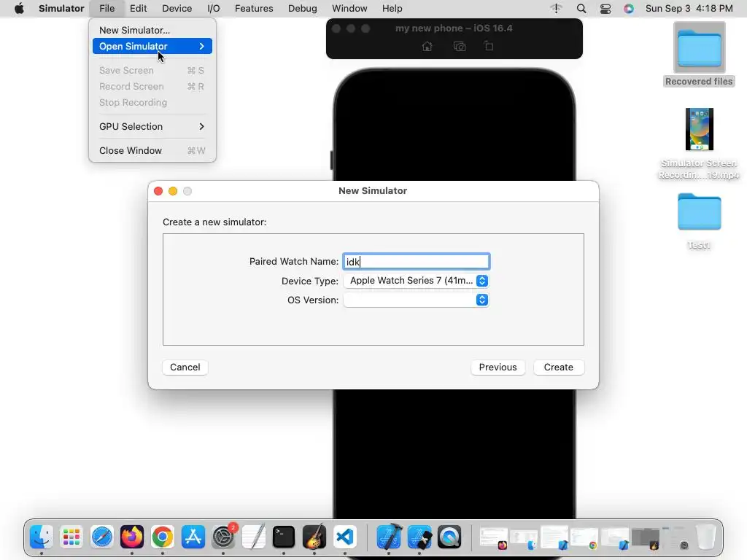Open Spotlight search in the menu bar
This screenshot has width=747, height=560.
[581, 8]
